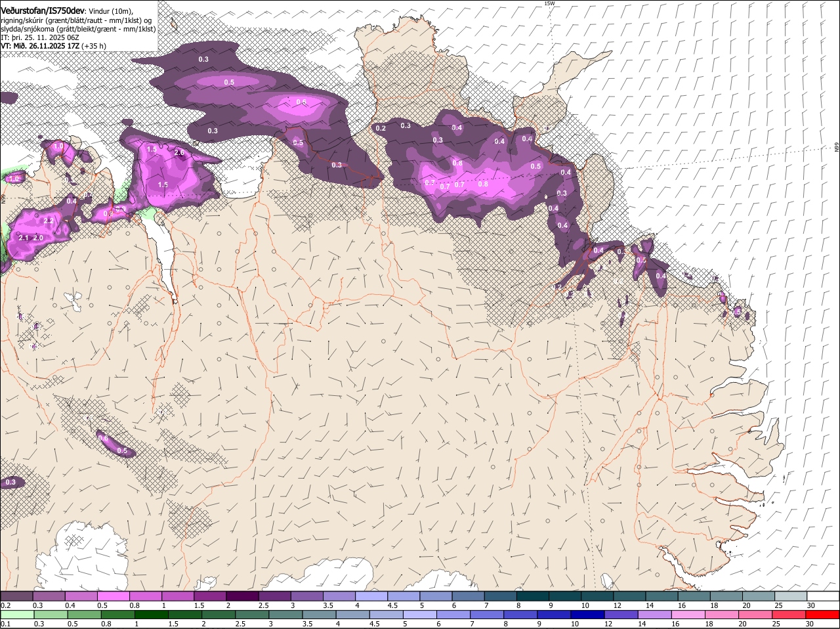
Task: Click the 0.2 label inside the map's snow area
Action: click(x=381, y=128)
